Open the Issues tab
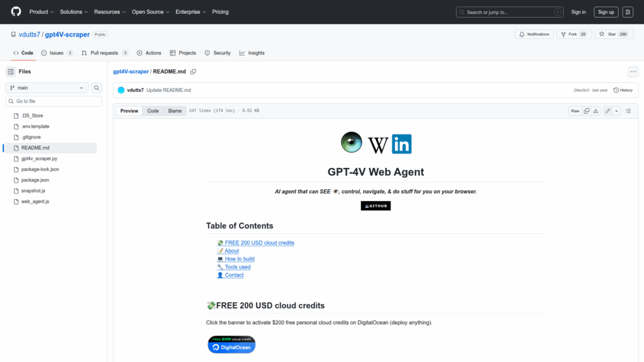 (57, 53)
